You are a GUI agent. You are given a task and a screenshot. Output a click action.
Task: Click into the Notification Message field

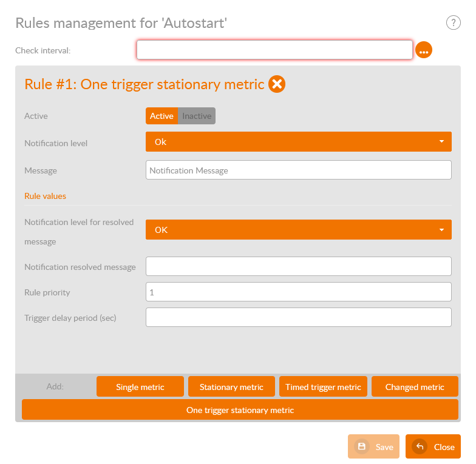point(298,170)
